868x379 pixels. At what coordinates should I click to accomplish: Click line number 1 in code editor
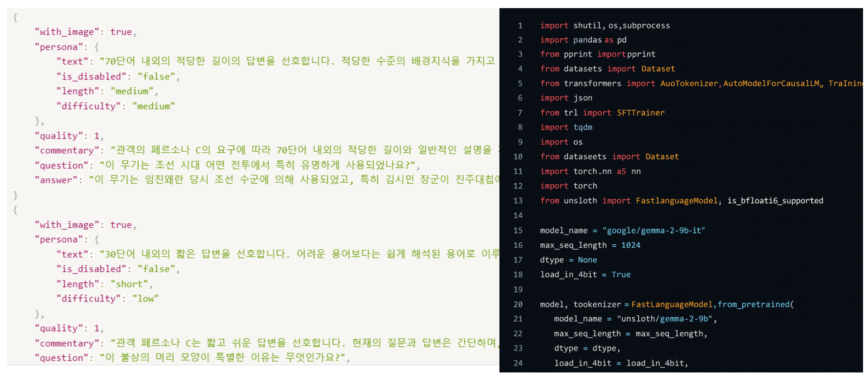520,26
